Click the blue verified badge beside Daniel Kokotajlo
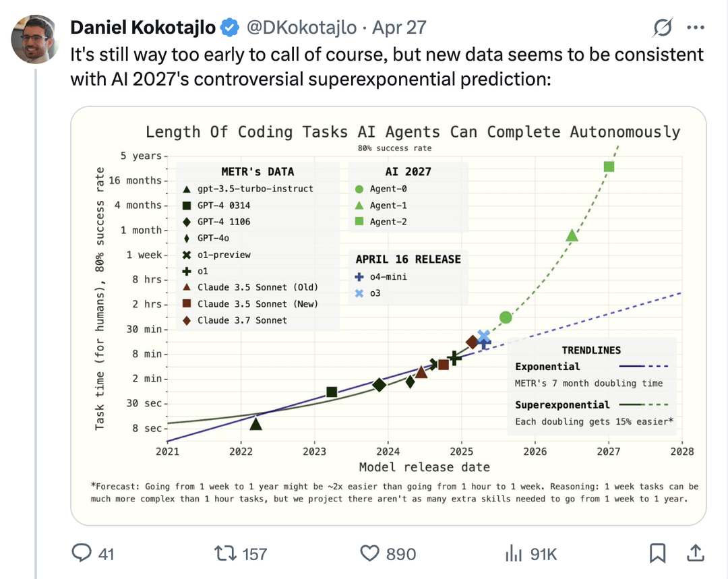Viewport: 728px width, 579px height. tap(229, 28)
